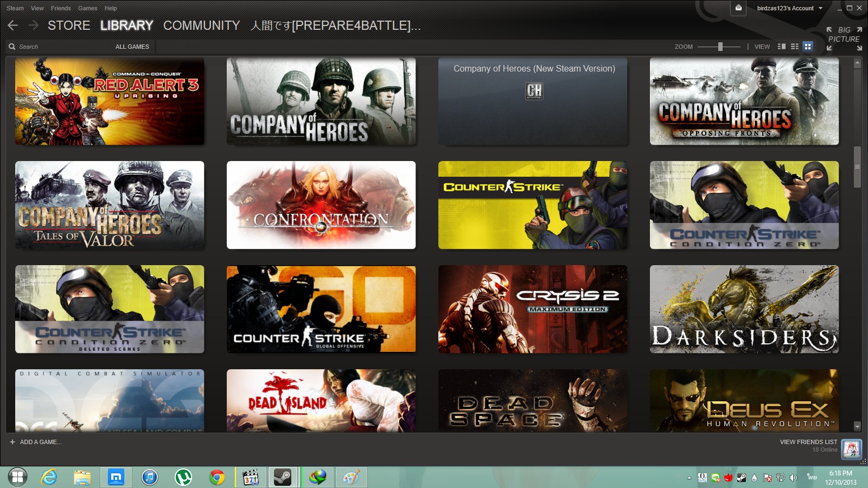868x488 pixels.
Task: Click the taskbar clock and date
Action: pyautogui.click(x=841, y=478)
